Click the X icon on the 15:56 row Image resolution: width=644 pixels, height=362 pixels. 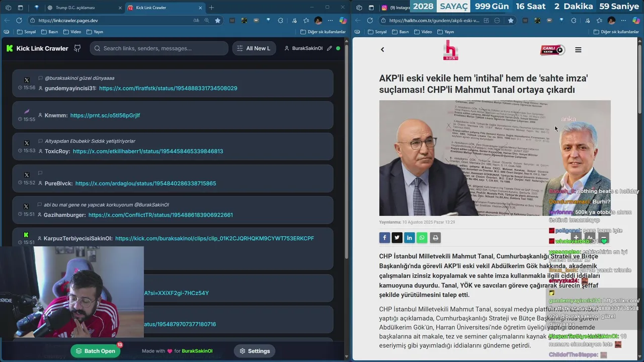point(27,80)
